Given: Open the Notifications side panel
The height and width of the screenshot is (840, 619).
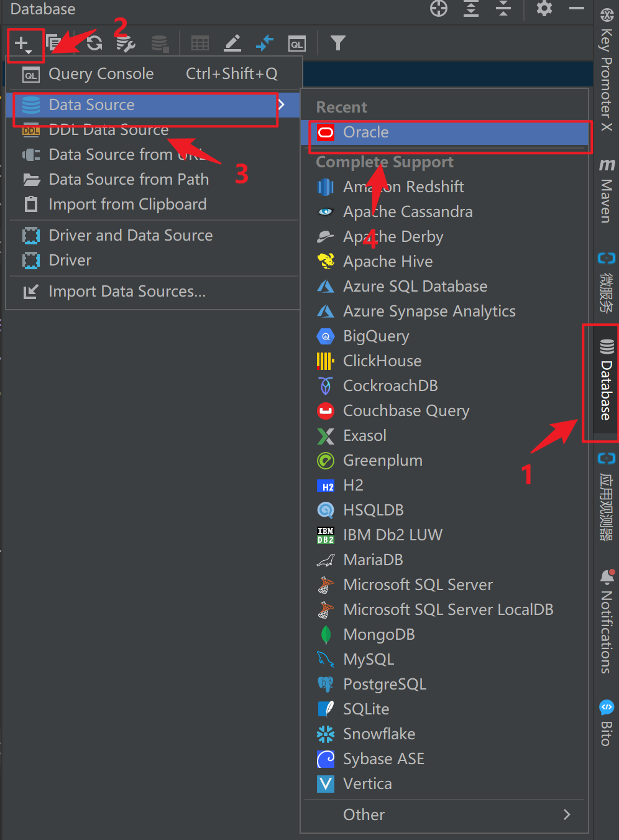Looking at the screenshot, I should tap(606, 622).
